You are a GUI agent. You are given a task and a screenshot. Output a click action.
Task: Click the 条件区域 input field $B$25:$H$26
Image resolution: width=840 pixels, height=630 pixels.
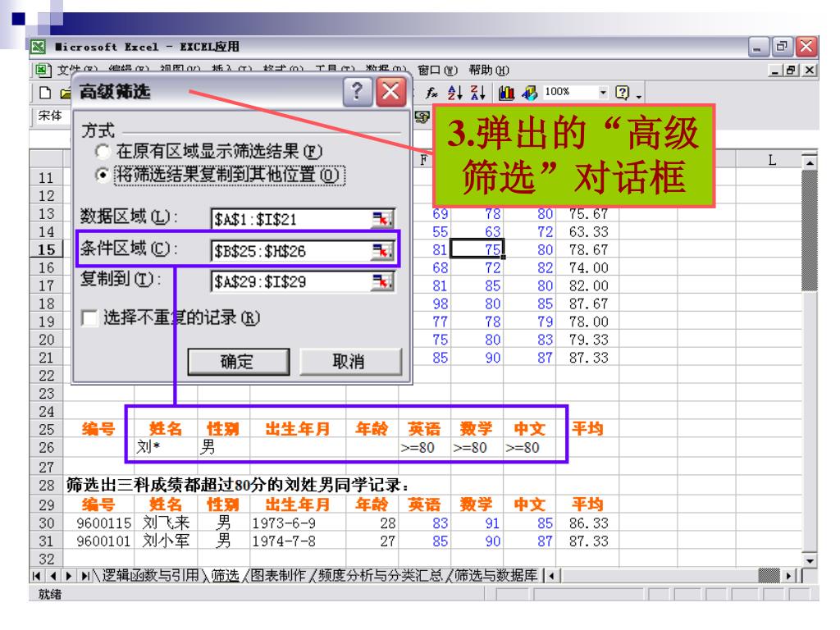point(292,250)
